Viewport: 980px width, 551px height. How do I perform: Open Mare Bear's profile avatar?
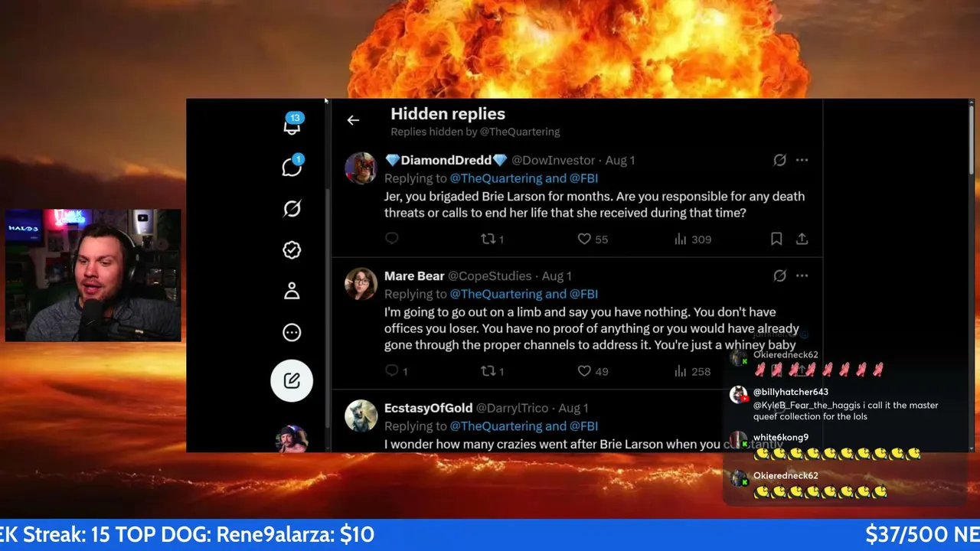click(361, 284)
